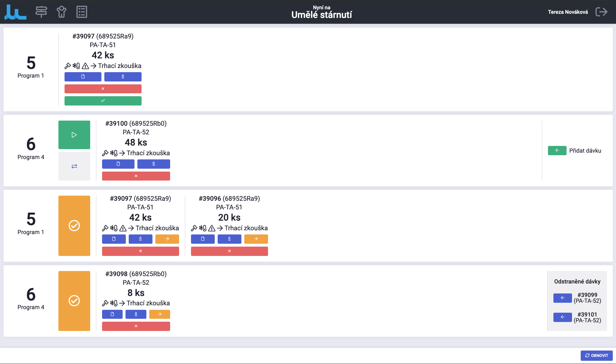This screenshot has width=616, height=364.
Task: Click the blue app logo in header
Action: [x=15, y=12]
